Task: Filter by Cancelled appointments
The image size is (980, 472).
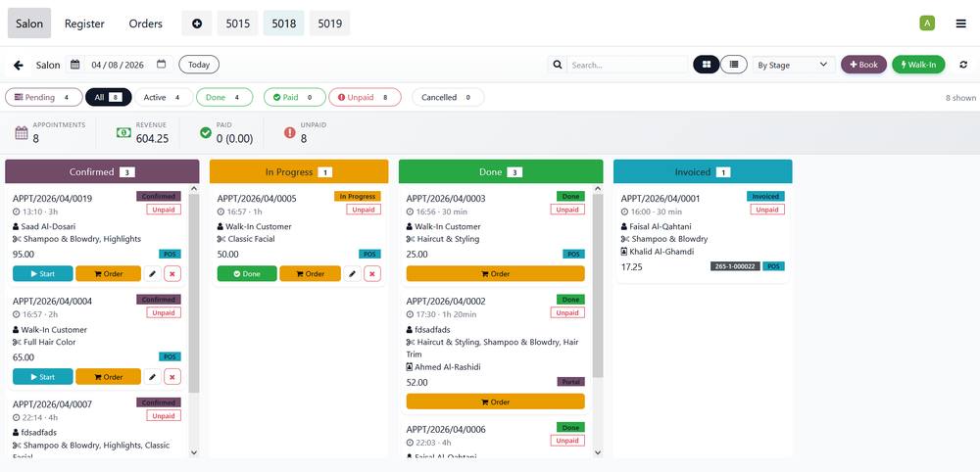Action: (x=448, y=97)
